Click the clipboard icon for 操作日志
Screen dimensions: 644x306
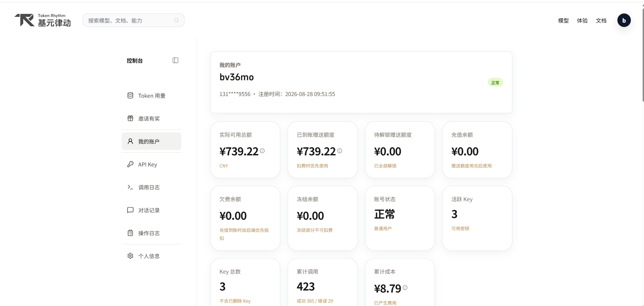(130, 233)
